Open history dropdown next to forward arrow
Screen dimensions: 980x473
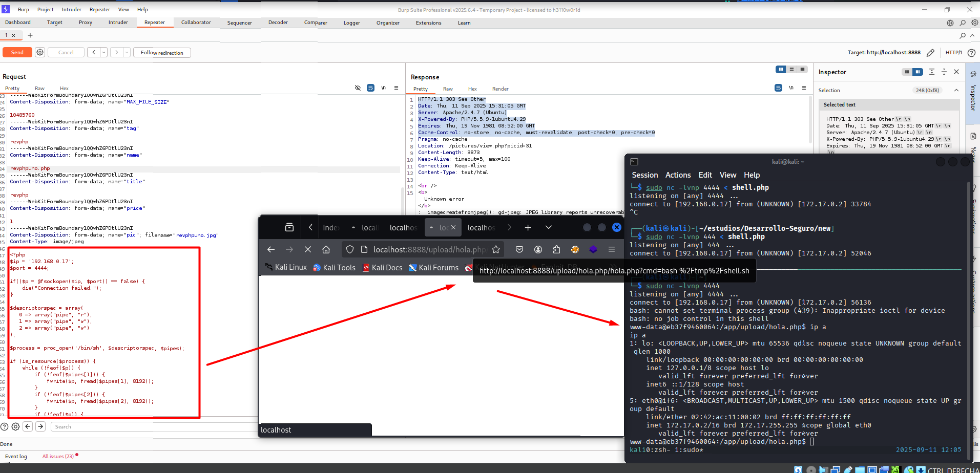[127, 52]
